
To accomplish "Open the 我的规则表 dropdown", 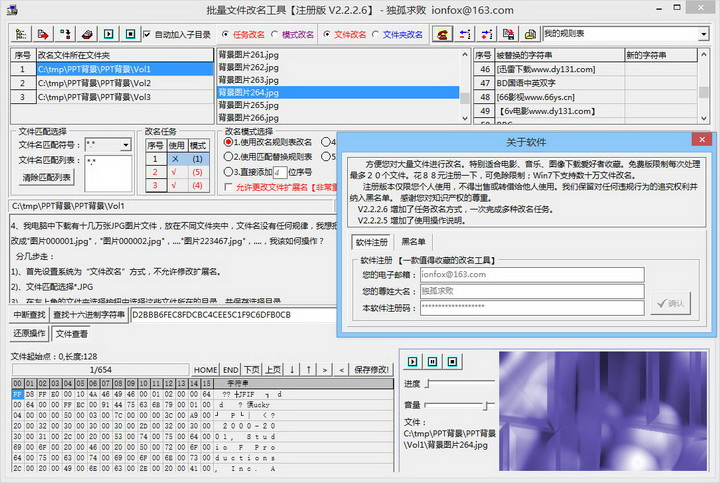I will (x=703, y=34).
